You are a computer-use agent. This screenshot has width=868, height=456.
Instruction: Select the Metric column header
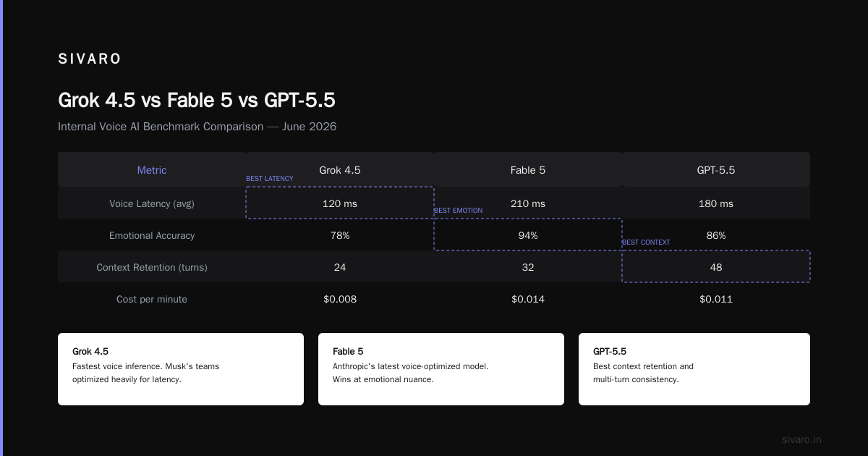(x=152, y=170)
